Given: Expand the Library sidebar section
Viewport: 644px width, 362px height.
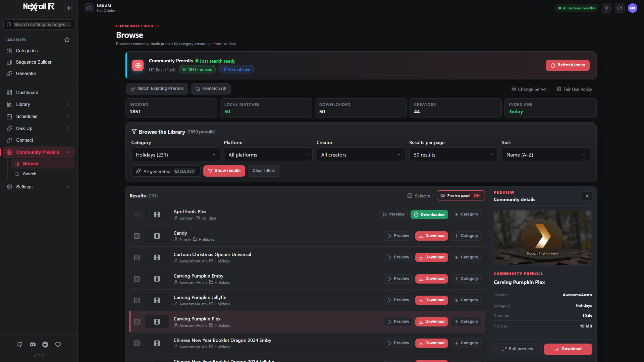Looking at the screenshot, I should (x=39, y=105).
